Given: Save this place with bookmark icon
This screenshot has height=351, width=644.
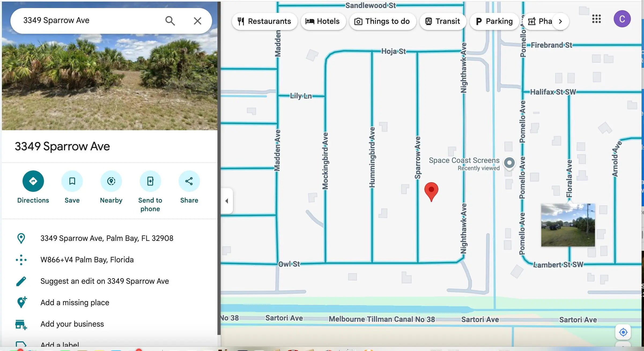Looking at the screenshot, I should click(x=72, y=181).
